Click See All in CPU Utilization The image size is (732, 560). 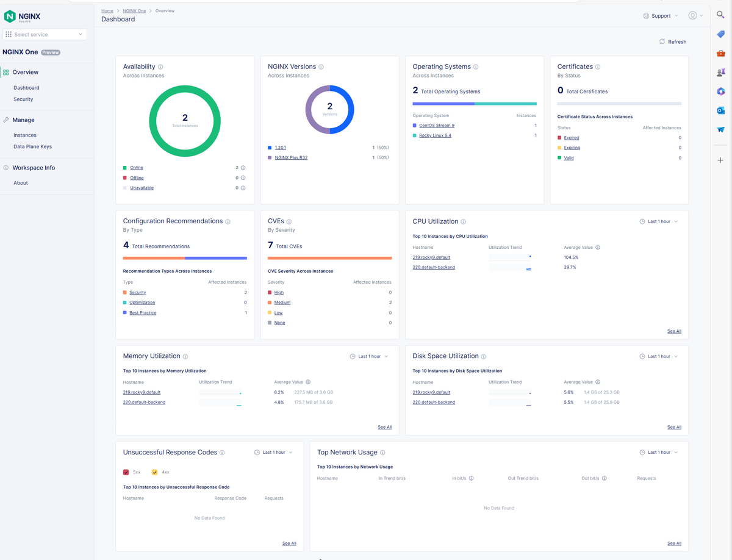pos(674,331)
